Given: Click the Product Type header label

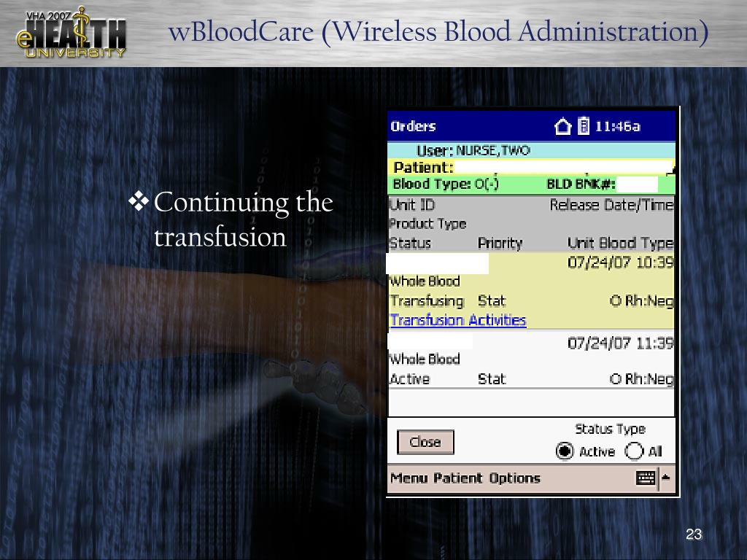Looking at the screenshot, I should coord(427,224).
